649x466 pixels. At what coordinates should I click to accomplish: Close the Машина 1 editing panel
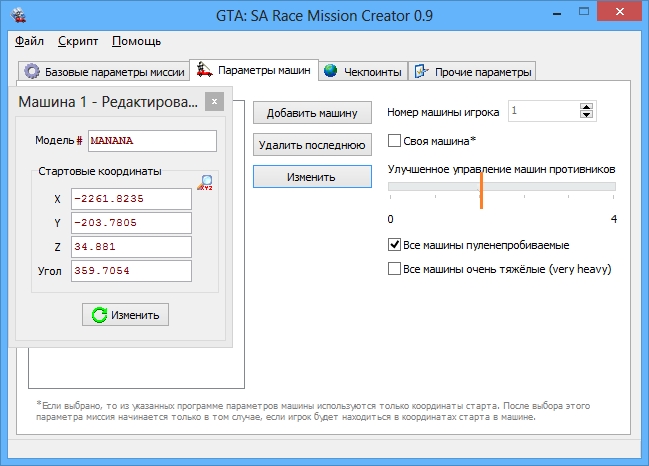pos(213,101)
